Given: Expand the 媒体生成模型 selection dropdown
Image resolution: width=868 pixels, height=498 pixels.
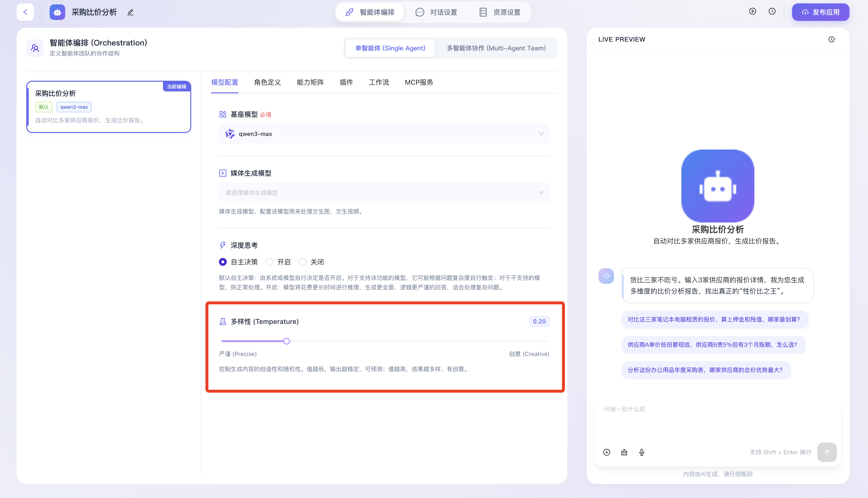Looking at the screenshot, I should (384, 193).
